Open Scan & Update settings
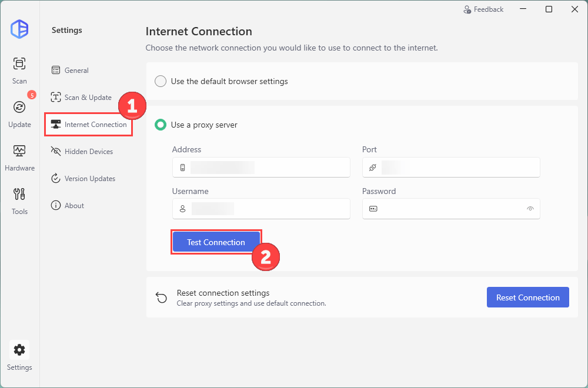The height and width of the screenshot is (388, 588). (88, 98)
